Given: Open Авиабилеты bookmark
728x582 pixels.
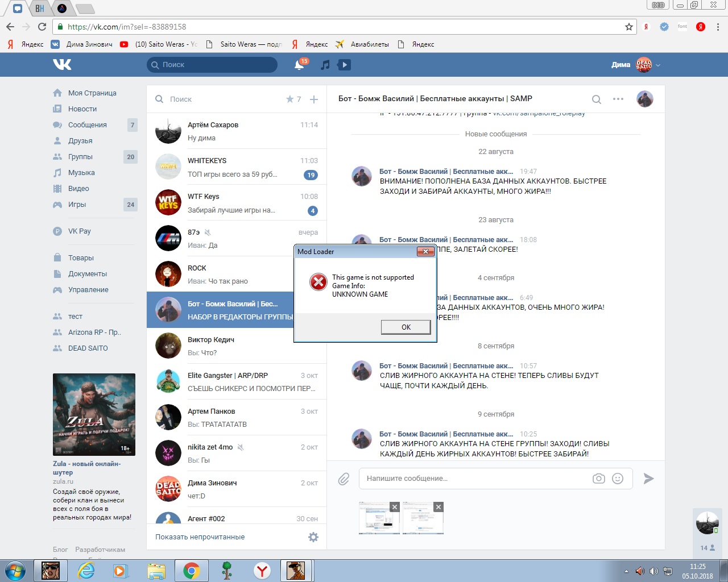Looking at the screenshot, I should 362,44.
